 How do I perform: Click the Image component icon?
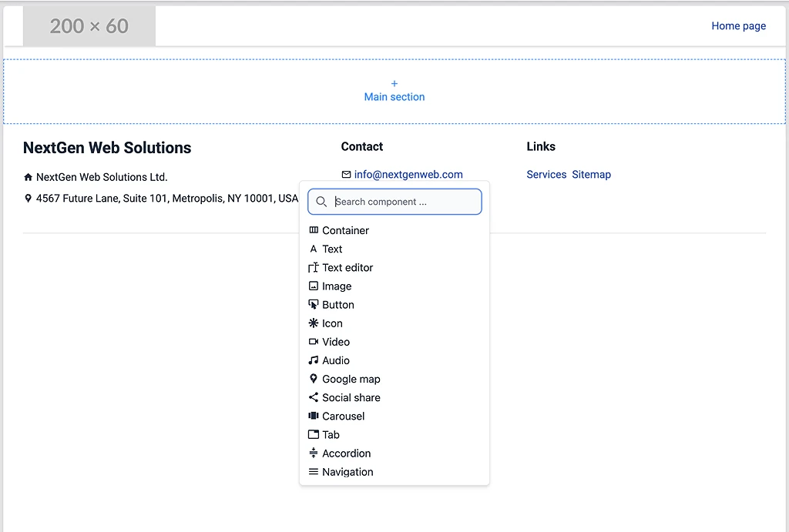(314, 286)
